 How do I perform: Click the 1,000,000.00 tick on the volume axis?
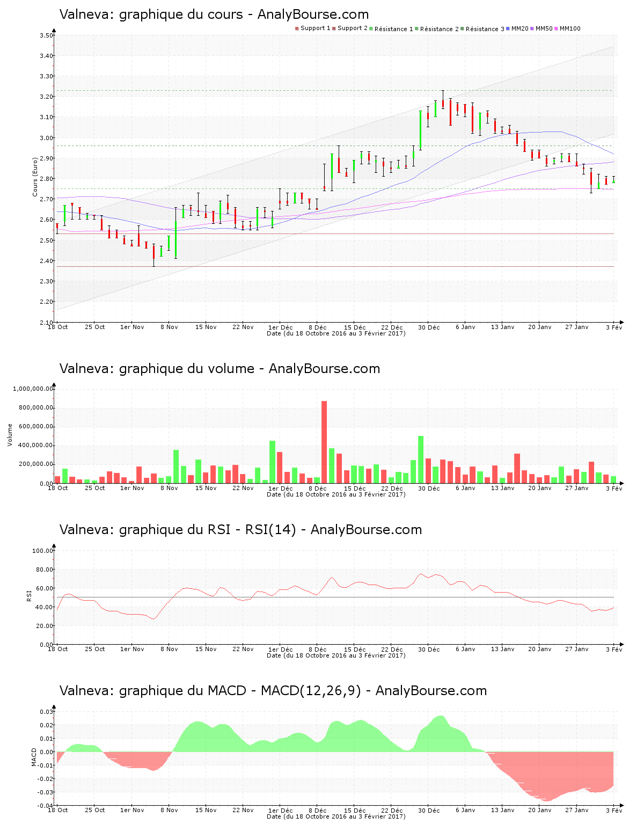(33, 389)
